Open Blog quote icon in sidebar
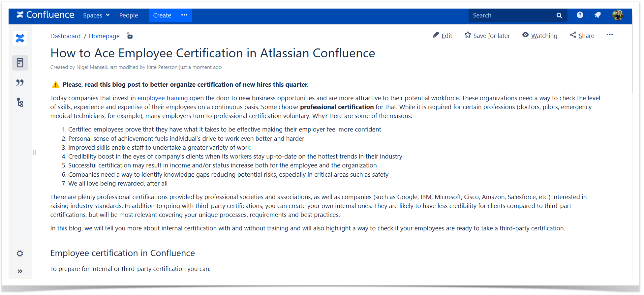Image resolution: width=644 pixels, height=295 pixels. click(x=20, y=82)
